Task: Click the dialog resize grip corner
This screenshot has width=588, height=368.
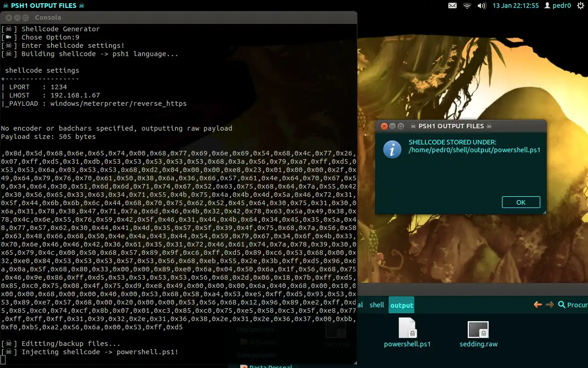Action: click(x=544, y=212)
